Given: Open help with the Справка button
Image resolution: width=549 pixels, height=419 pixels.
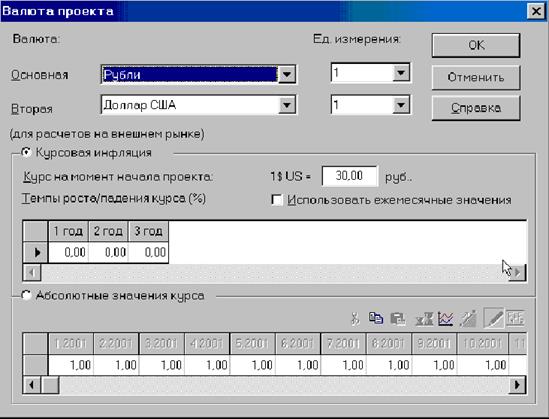Looking at the screenshot, I should click(x=476, y=108).
